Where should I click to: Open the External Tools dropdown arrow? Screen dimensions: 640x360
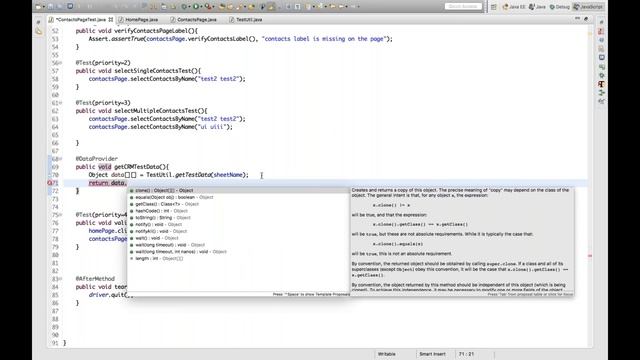[213, 7]
